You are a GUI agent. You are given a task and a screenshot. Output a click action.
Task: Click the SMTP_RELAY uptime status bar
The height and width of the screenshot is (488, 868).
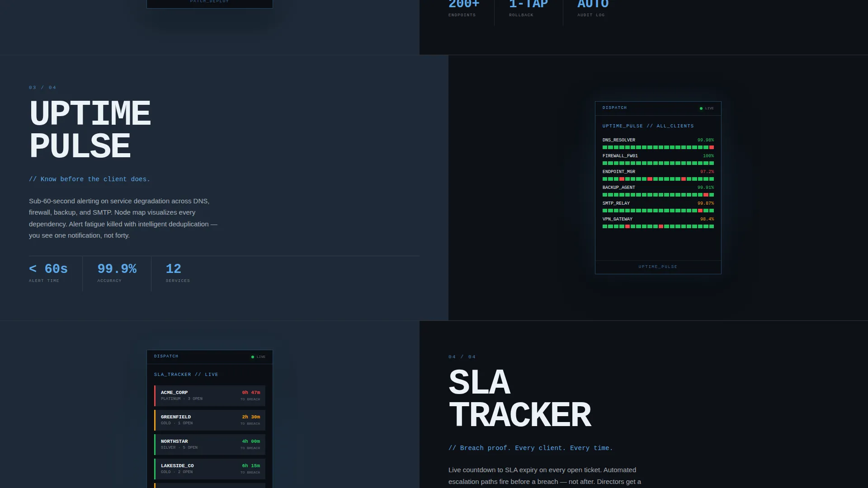[x=658, y=211]
